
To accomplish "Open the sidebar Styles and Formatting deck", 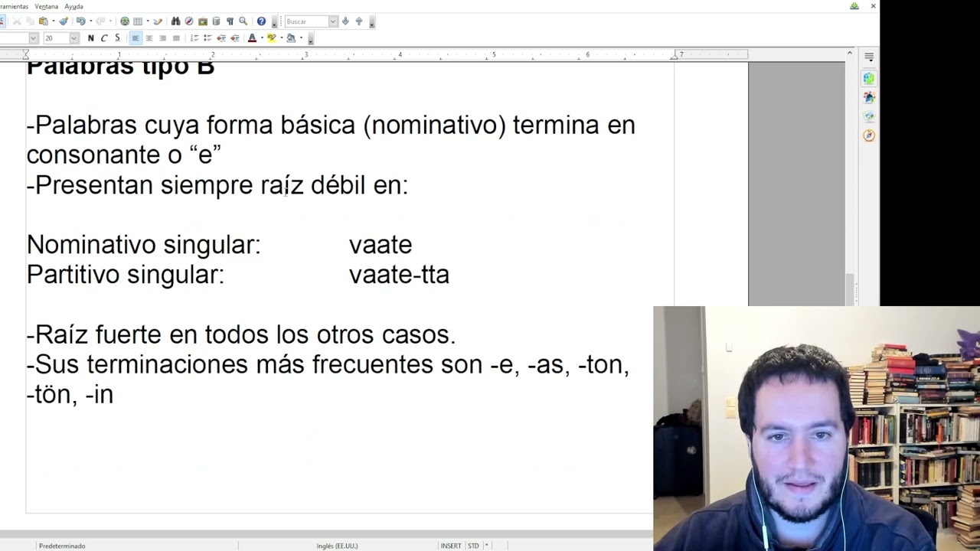I will tap(869, 97).
